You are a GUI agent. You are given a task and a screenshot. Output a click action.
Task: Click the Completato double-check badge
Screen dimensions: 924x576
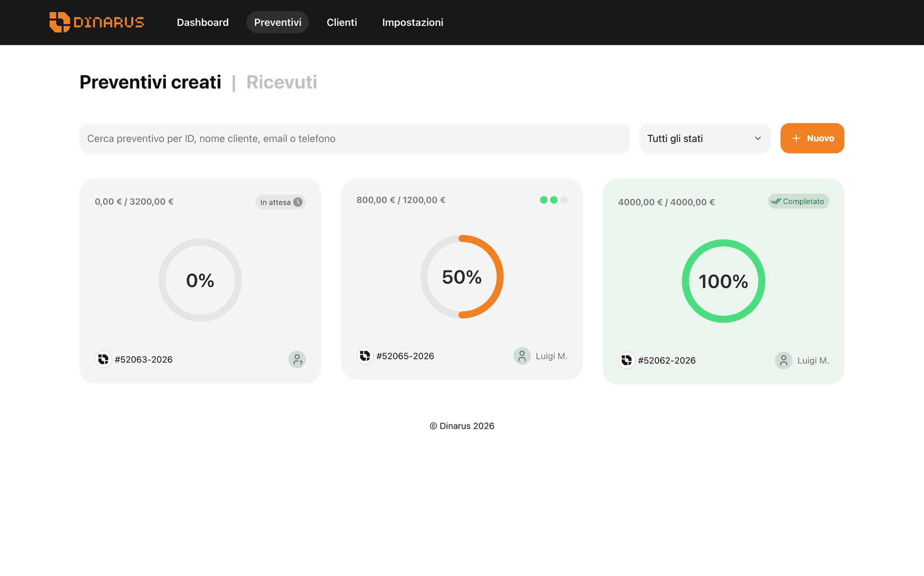[x=798, y=201]
